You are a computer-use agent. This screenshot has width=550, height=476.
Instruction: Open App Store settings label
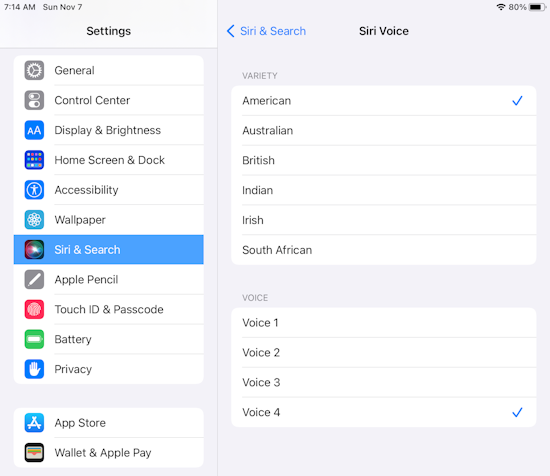coord(80,423)
